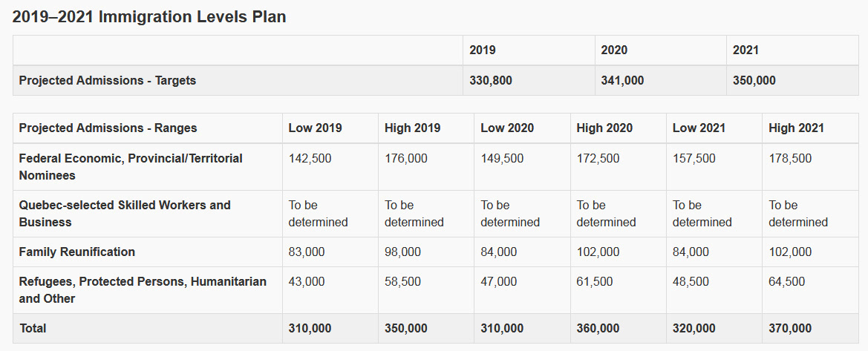
Task: Select the 64,500 cell for High 2021
Action: pos(786,281)
